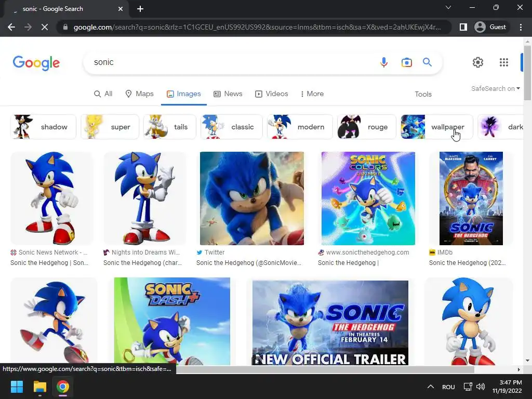532x399 pixels.
Task: Open the SafeSearch on dropdown
Action: point(495,88)
